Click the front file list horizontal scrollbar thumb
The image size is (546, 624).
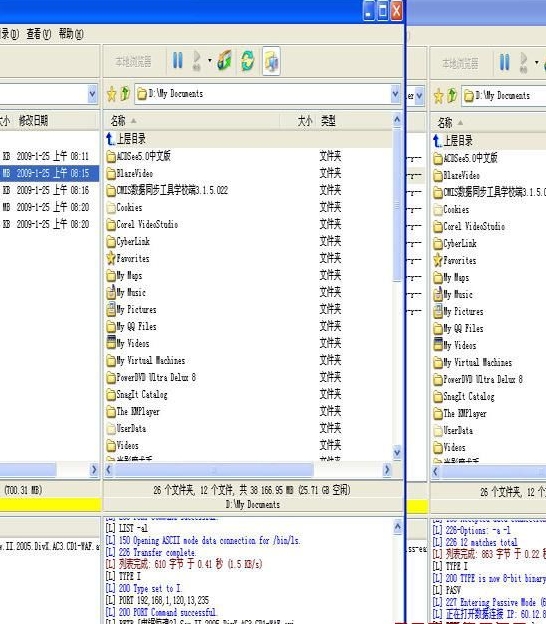coord(214,470)
